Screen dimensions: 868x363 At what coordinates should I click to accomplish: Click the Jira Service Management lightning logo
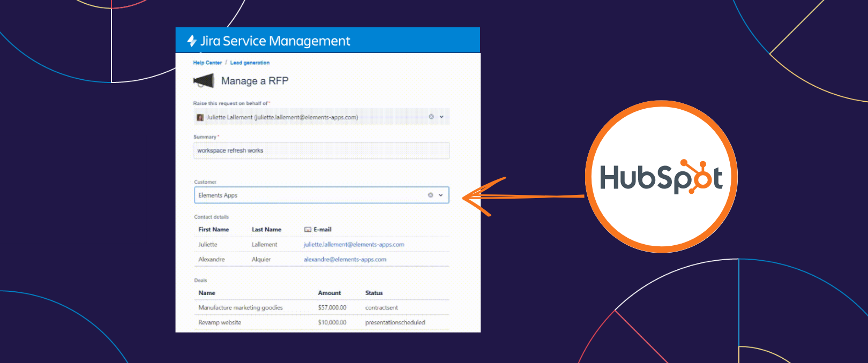(192, 41)
